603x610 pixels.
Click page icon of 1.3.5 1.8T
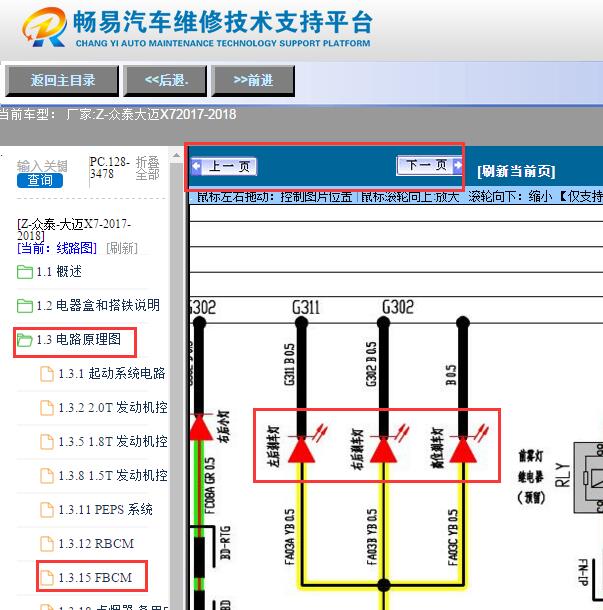point(47,442)
